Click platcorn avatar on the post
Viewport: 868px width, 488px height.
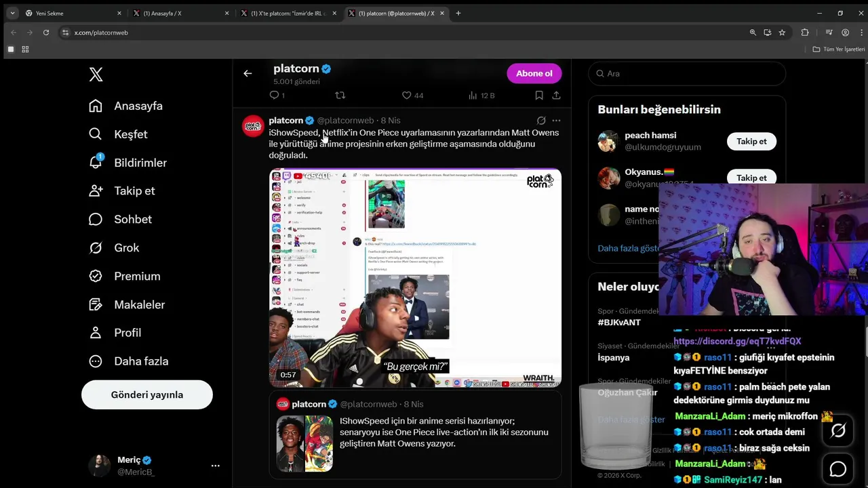pyautogui.click(x=253, y=126)
